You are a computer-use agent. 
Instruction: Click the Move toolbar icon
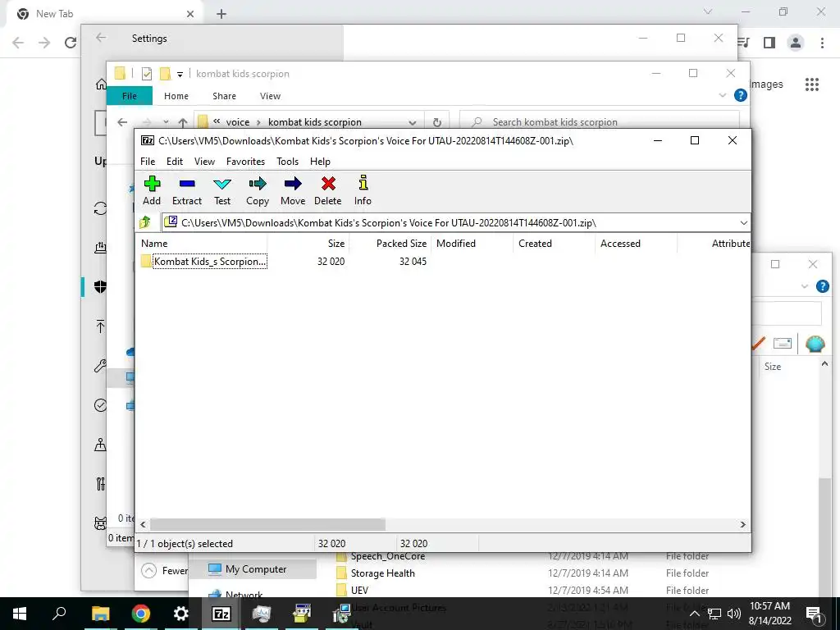coord(293,190)
